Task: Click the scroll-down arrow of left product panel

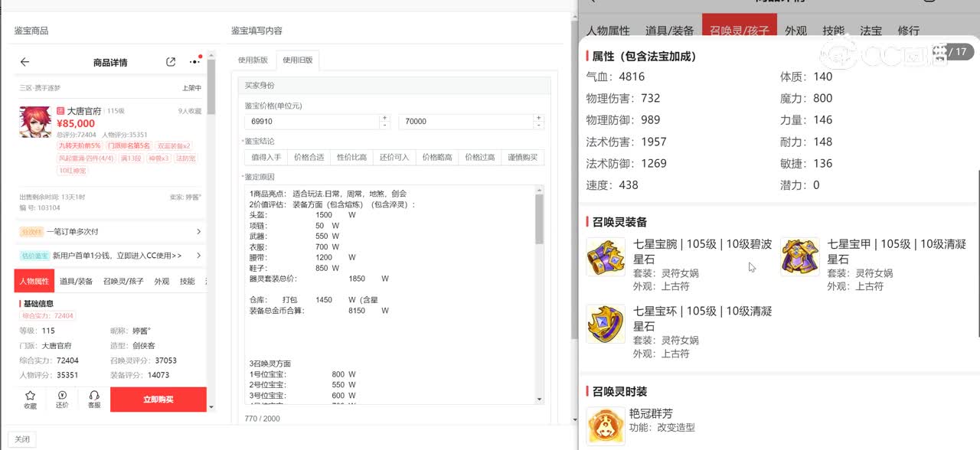Action: coord(211,408)
